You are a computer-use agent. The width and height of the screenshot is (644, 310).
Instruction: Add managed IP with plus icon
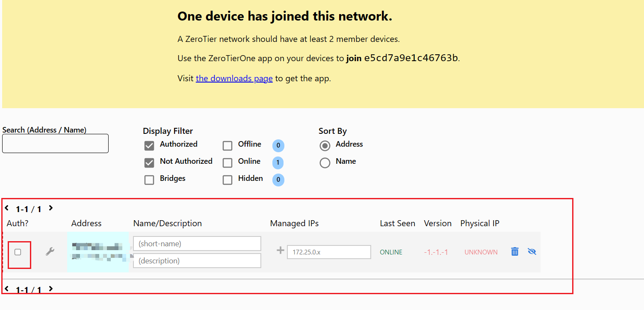click(280, 250)
